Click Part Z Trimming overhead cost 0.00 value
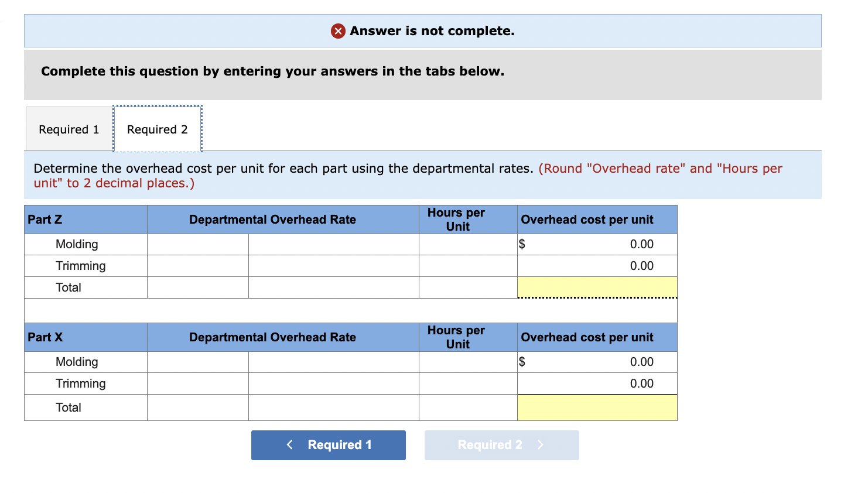868x493 pixels. tap(641, 266)
